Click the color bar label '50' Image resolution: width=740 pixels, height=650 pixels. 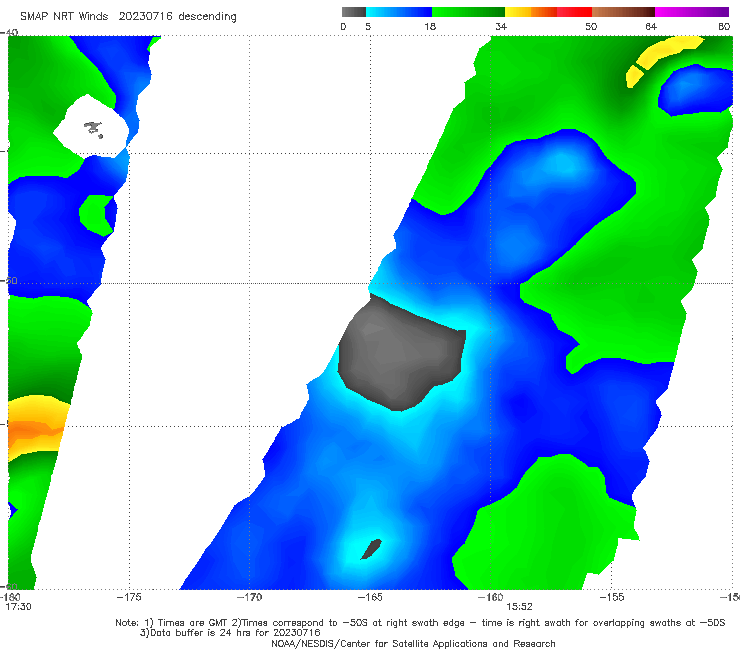click(591, 26)
